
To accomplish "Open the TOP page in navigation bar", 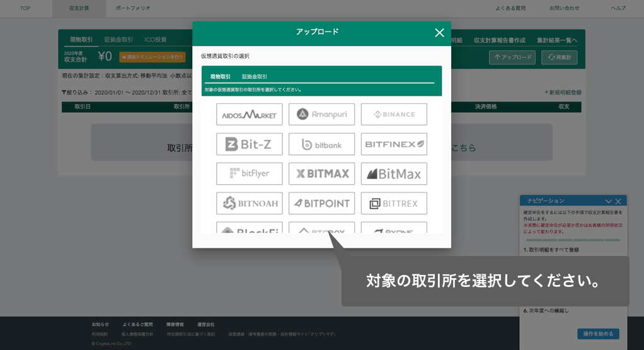I will coord(25,8).
